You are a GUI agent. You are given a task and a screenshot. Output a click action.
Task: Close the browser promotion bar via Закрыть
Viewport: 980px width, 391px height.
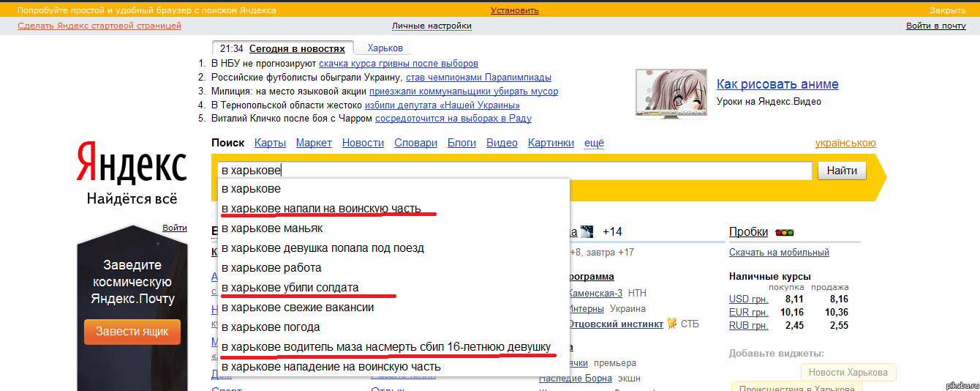947,10
